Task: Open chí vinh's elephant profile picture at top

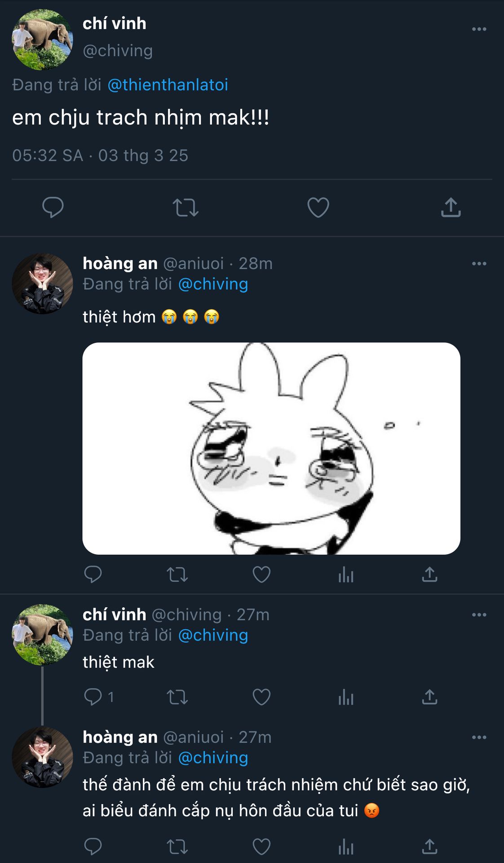Action: point(42,40)
